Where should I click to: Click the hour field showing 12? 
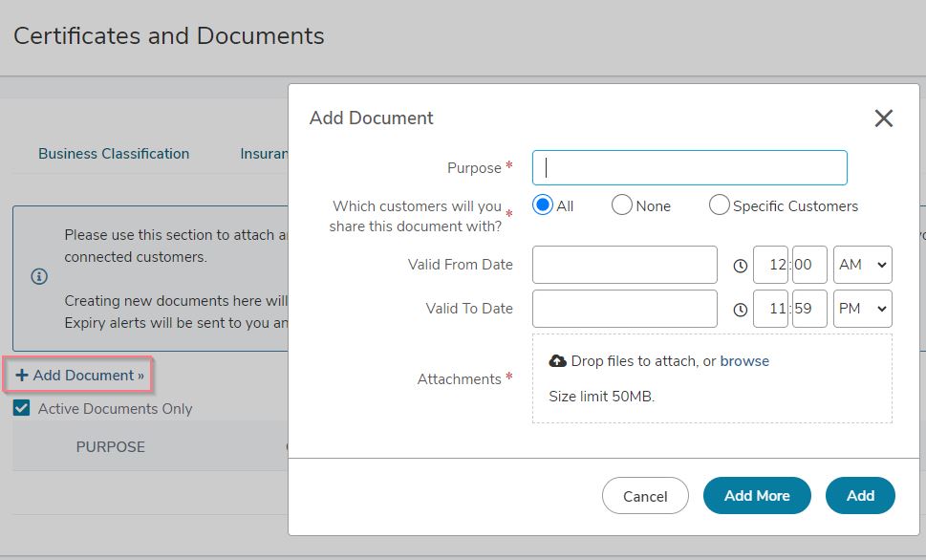(770, 265)
